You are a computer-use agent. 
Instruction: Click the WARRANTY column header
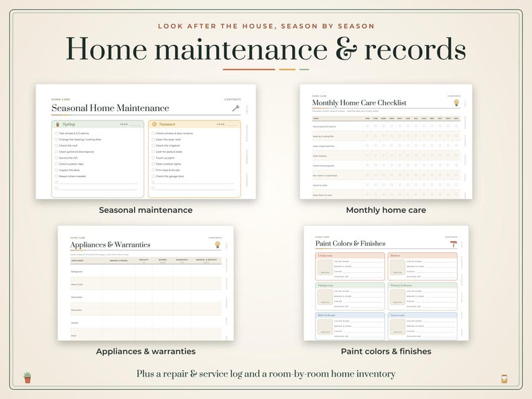[182, 260]
